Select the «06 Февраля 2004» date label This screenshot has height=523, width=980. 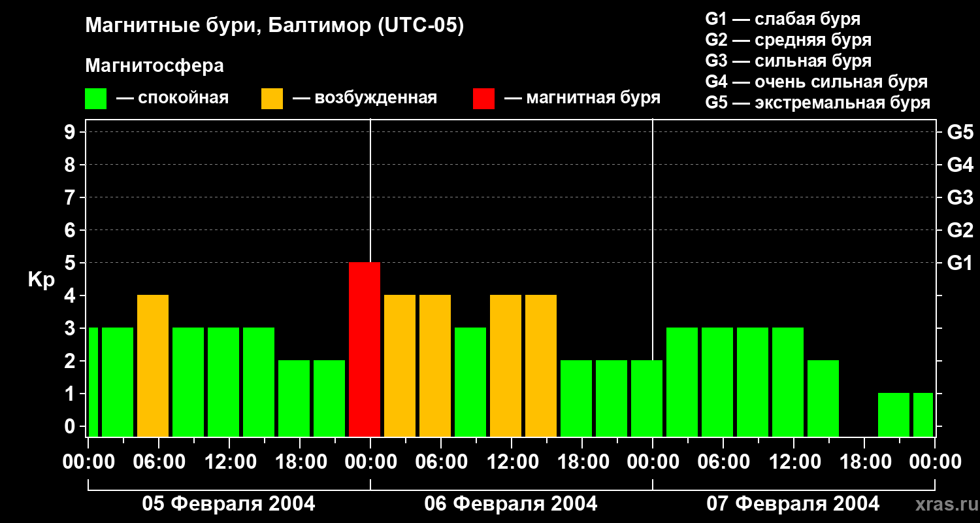tap(511, 504)
